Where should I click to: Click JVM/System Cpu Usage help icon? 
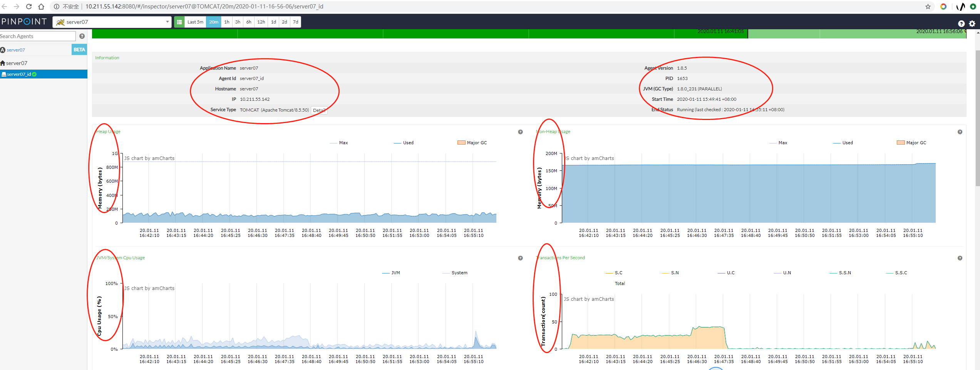[520, 258]
